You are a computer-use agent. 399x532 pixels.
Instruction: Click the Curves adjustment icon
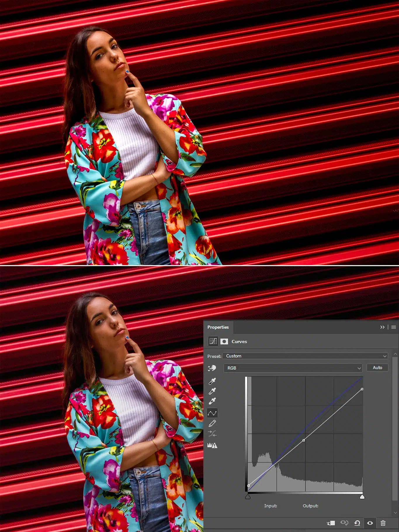coord(213,341)
